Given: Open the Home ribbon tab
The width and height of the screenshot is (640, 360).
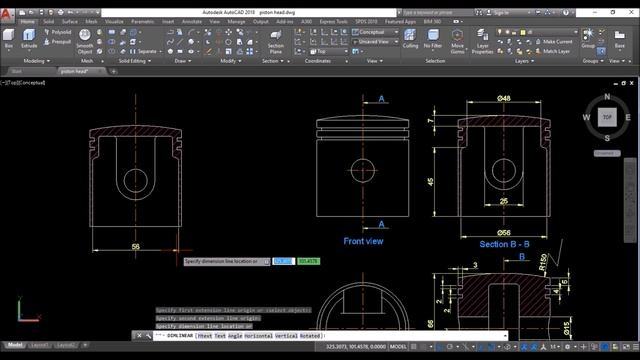Looking at the screenshot, I should coord(27,22).
